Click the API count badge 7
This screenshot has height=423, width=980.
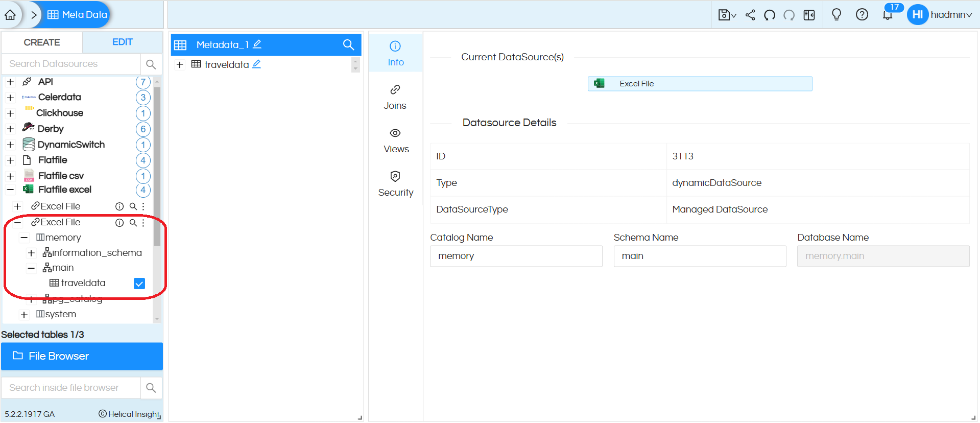(x=143, y=82)
